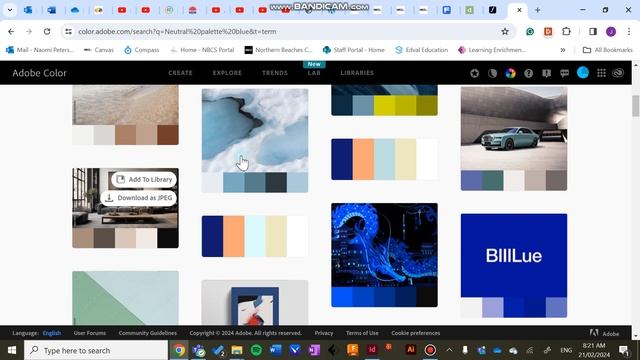
Task: Reload the page
Action: 47,31
